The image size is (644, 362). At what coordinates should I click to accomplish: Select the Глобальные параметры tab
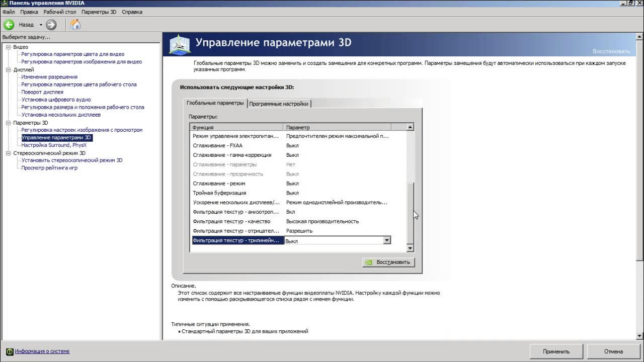[215, 103]
